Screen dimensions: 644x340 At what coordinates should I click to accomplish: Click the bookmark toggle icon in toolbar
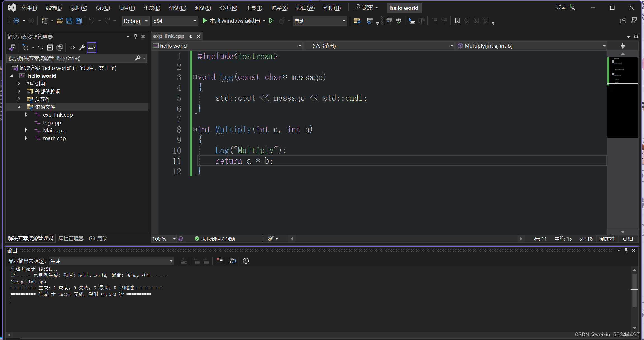pyautogui.click(x=457, y=21)
